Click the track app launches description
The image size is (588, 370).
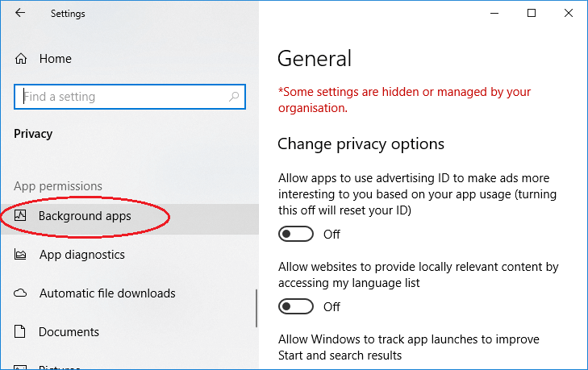pos(409,347)
